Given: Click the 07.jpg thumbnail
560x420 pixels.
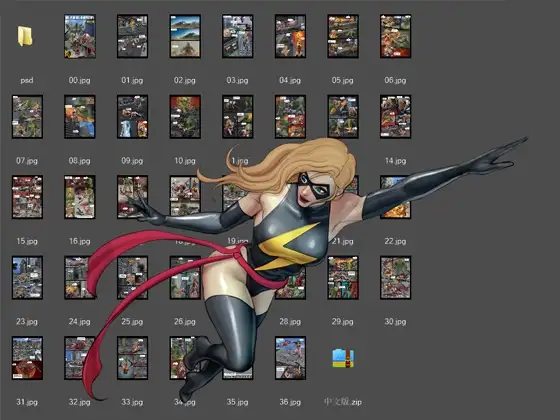Looking at the screenshot, I should pyautogui.click(x=27, y=116).
